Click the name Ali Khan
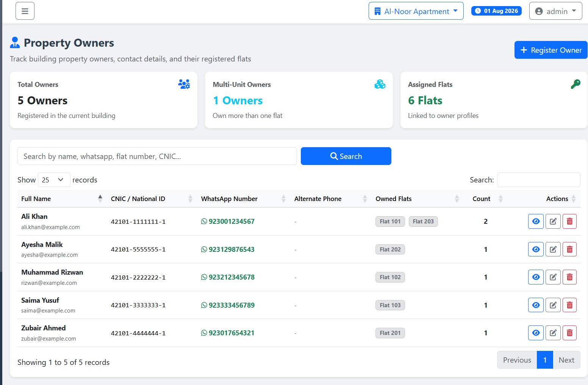This screenshot has height=385, width=588. 34,217
